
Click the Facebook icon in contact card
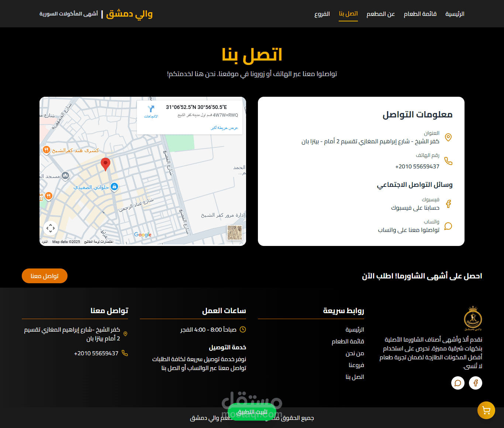click(x=448, y=204)
